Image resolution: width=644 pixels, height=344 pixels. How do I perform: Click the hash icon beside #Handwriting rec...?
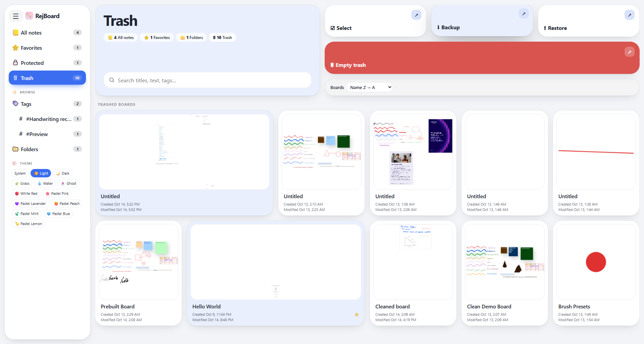[x=21, y=119]
